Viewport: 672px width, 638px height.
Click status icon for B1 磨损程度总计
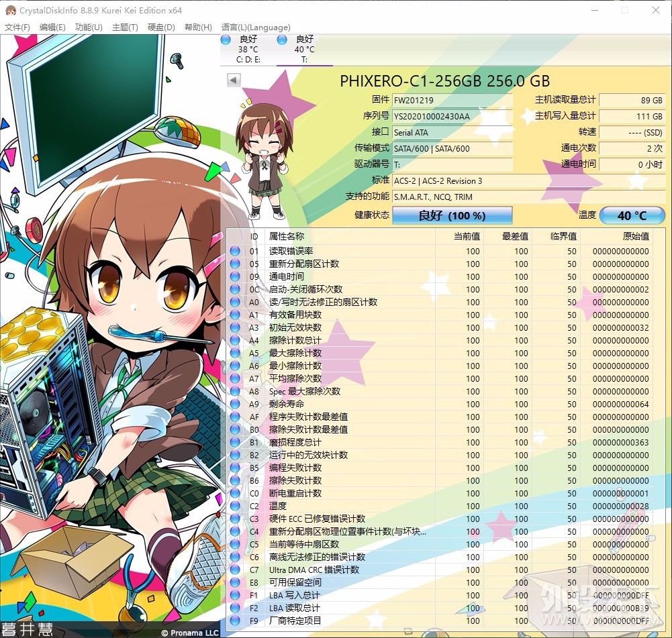coord(235,442)
